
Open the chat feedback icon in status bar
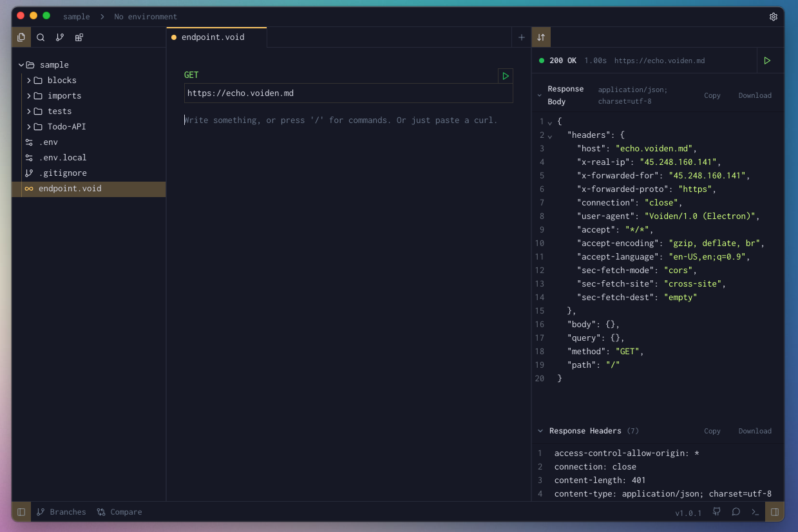[x=736, y=512]
